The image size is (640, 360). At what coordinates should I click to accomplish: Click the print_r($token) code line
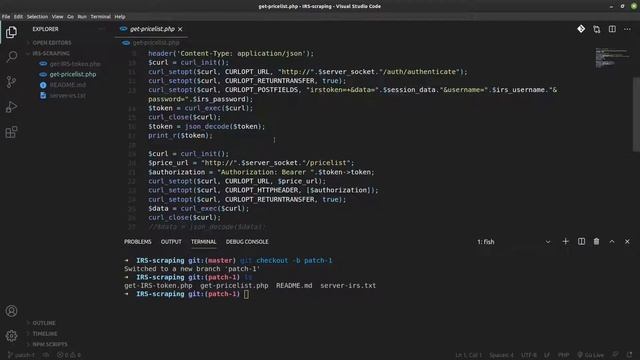pos(180,136)
